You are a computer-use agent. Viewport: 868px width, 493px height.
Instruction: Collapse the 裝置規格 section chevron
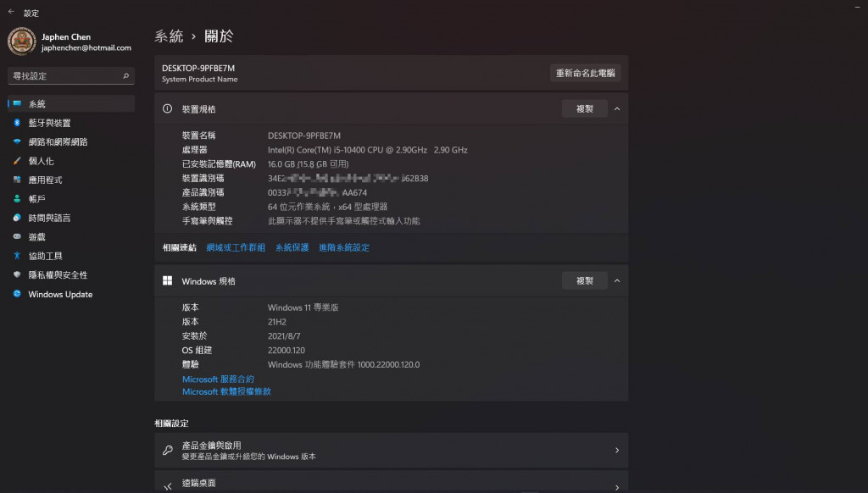617,109
